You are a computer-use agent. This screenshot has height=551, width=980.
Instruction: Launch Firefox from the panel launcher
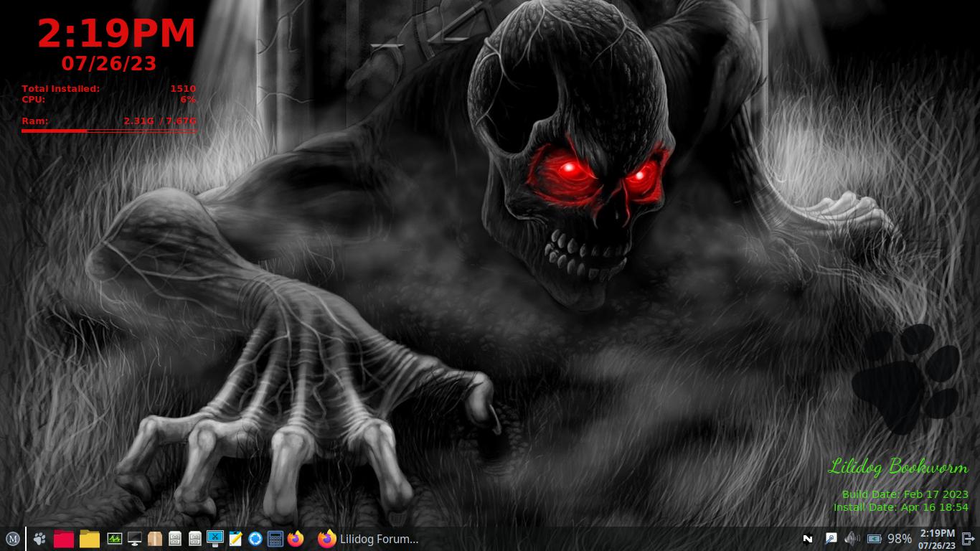[295, 539]
